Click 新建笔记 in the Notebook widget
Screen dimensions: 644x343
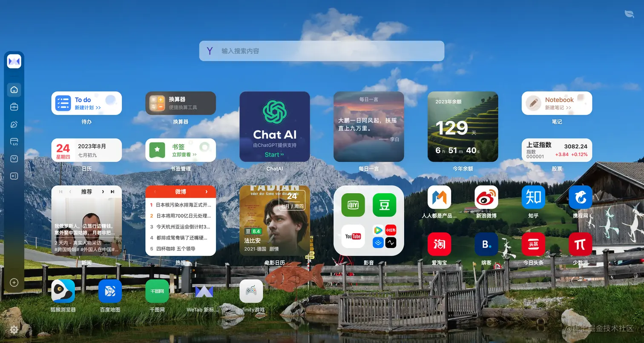(x=558, y=108)
